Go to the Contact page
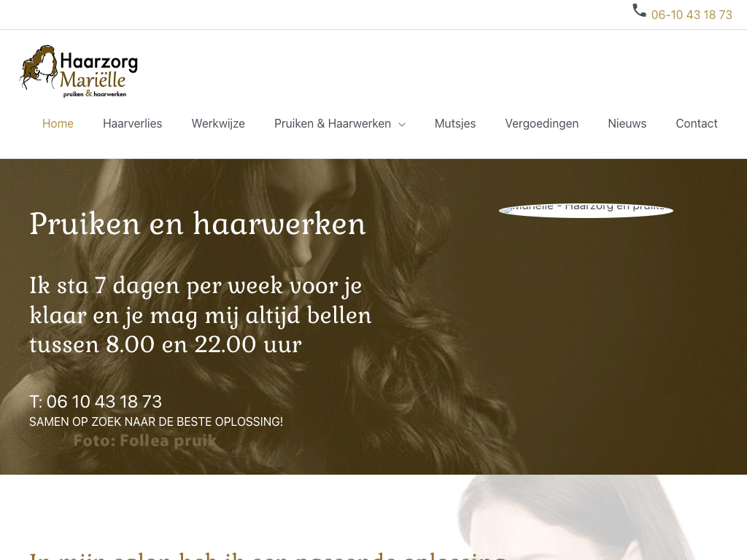Screen dimensions: 747x560 (697, 123)
